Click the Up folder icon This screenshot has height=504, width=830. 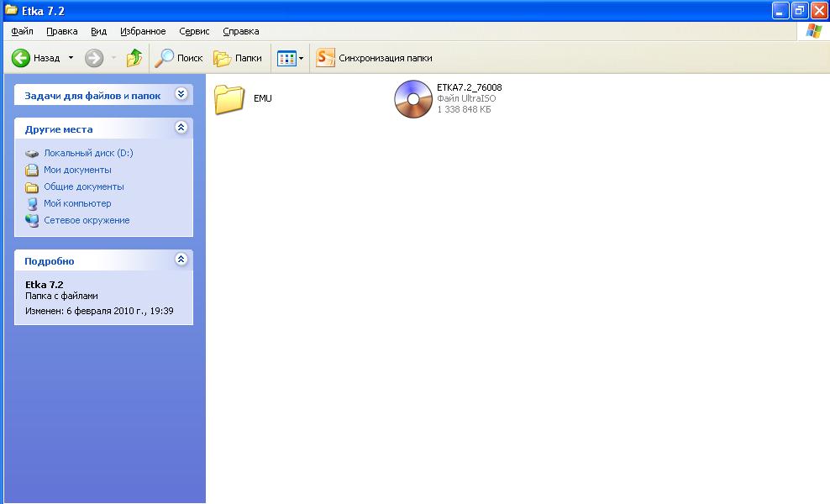[134, 58]
